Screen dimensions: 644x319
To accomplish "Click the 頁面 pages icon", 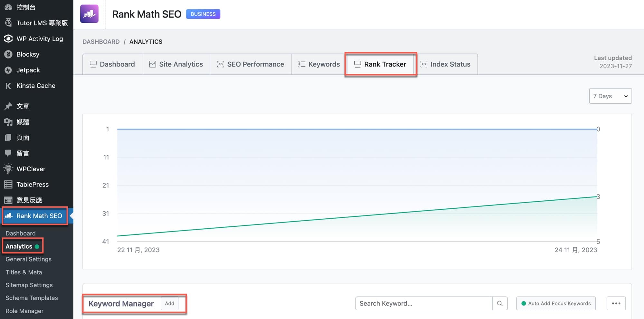I will [8, 138].
